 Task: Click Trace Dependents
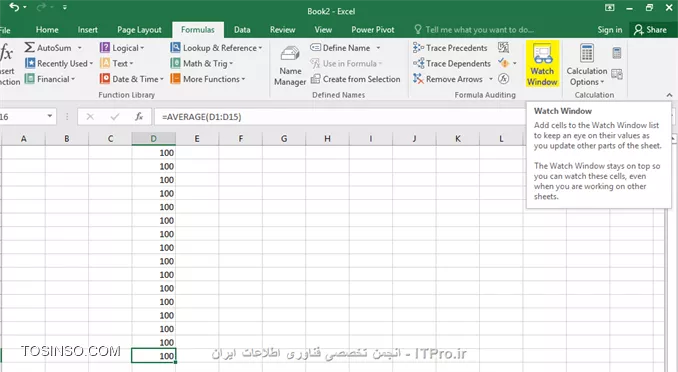coord(452,64)
